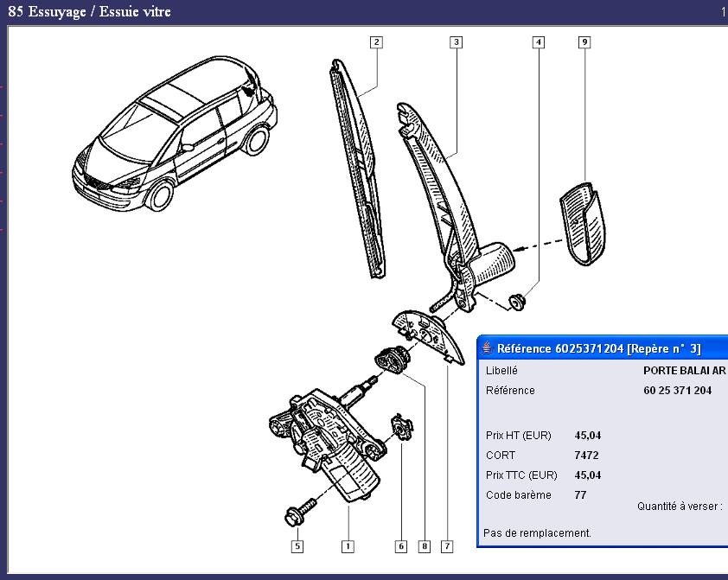The height and width of the screenshot is (580, 728).
Task: Select the curved wiper arm drawing
Action: (441, 199)
